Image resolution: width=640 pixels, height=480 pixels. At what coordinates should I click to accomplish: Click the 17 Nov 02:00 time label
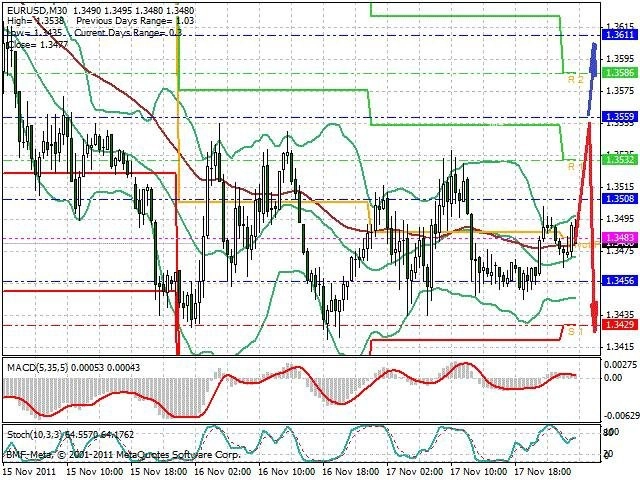(x=415, y=471)
